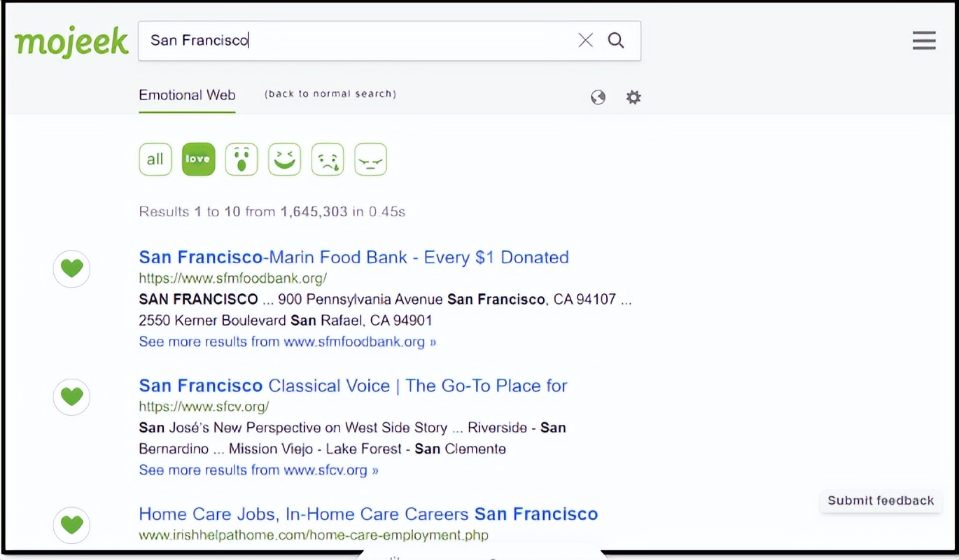959x560 pixels.
Task: Filter by angry face emotion
Action: click(371, 160)
